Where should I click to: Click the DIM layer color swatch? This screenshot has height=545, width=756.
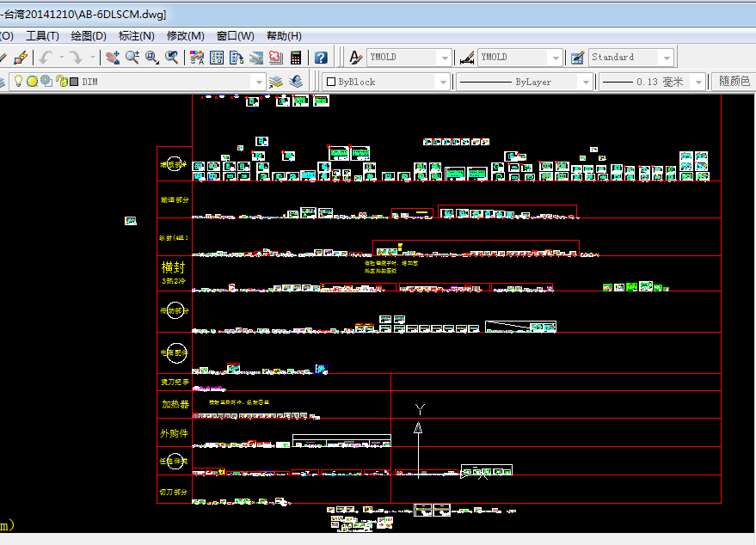[74, 82]
